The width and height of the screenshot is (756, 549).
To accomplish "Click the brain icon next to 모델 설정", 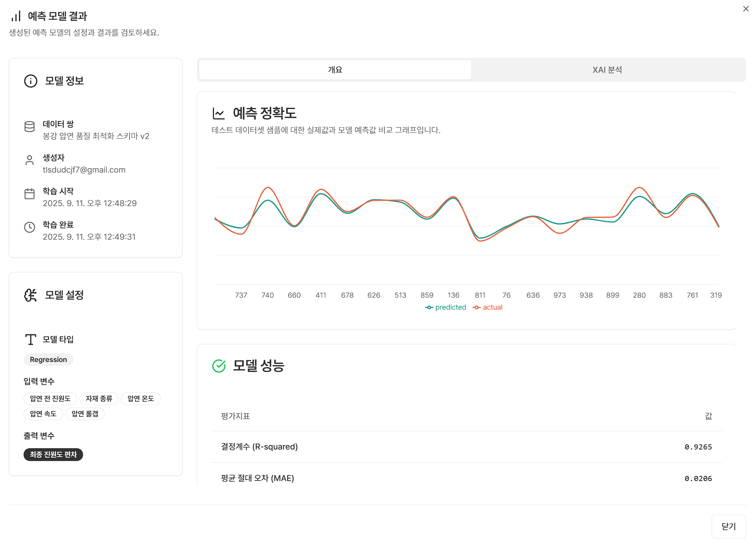I will (31, 295).
